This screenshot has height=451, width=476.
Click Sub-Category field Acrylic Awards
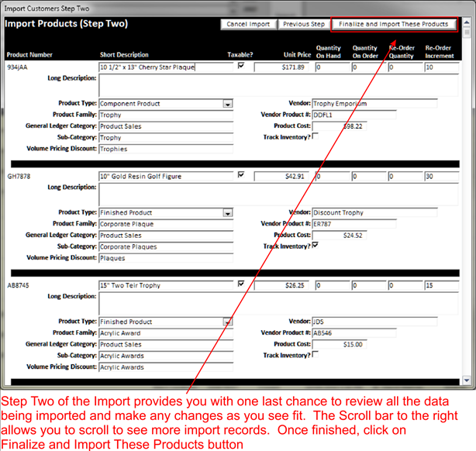166,356
